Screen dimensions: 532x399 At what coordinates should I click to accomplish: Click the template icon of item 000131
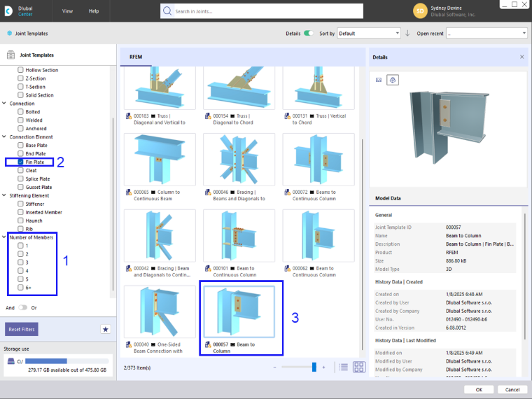tap(288, 116)
